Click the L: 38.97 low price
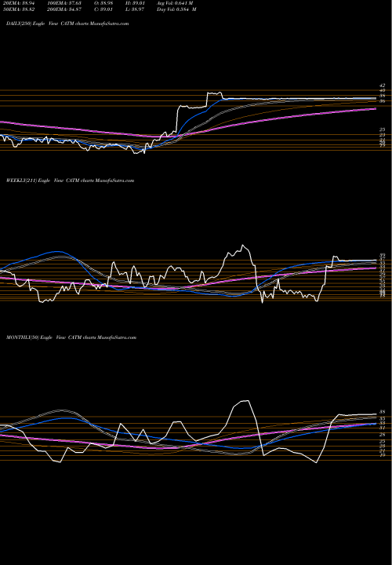This screenshot has height=565, width=392. 135,9
